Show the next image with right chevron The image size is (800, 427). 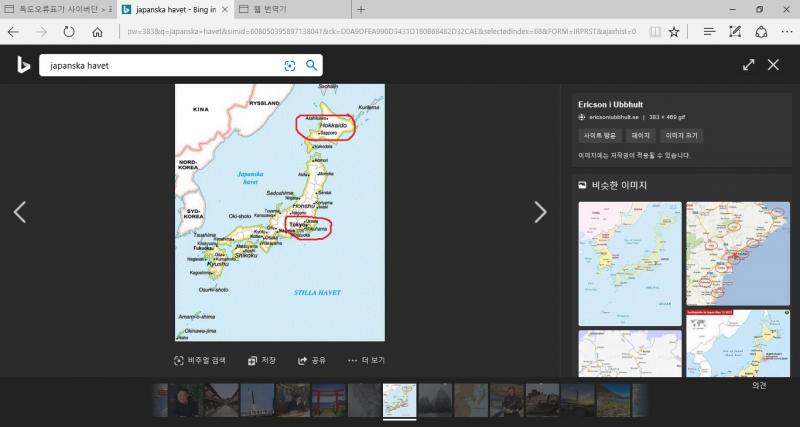540,212
